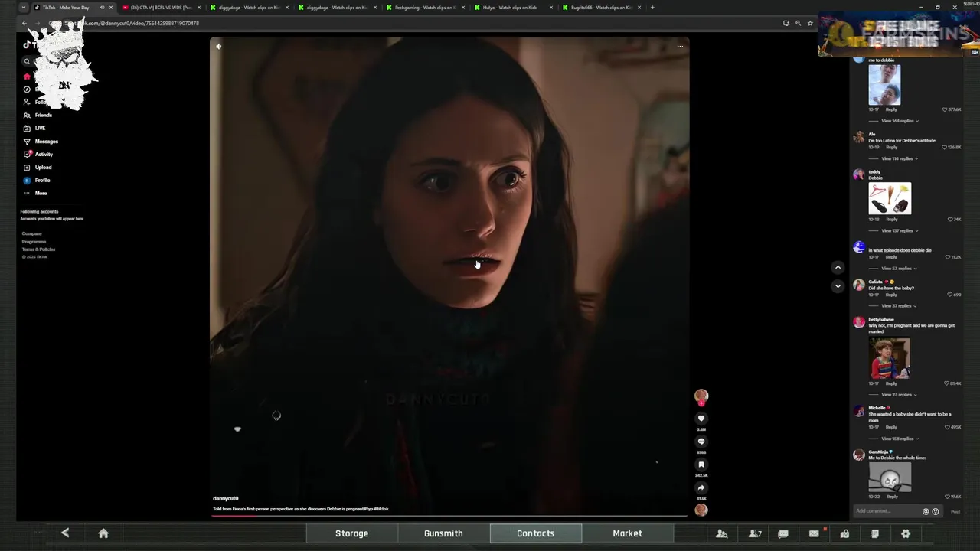The image size is (980, 551).
Task: Open Messages in TikTok sidebar
Action: coord(41,141)
